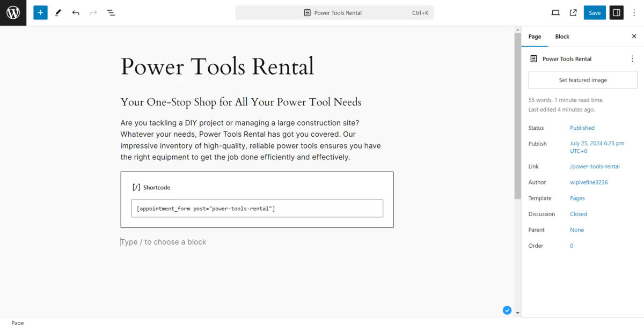Click the Shortcode block icon

(136, 188)
